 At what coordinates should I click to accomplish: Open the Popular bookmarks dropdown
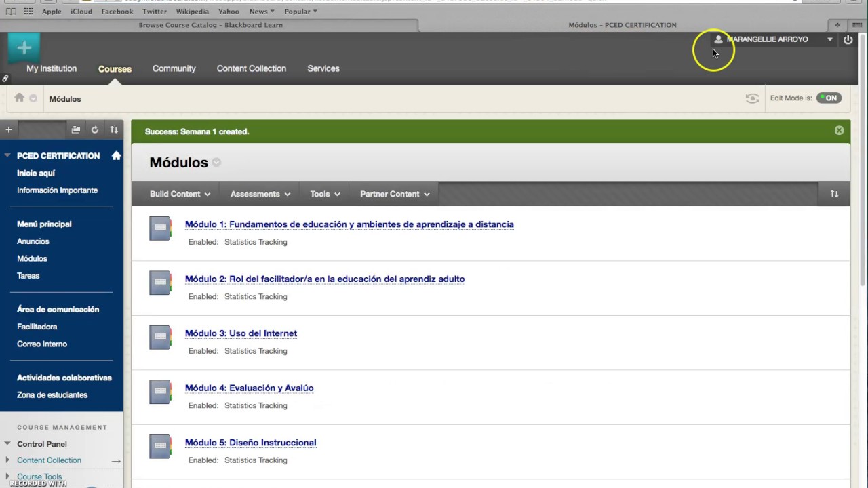pos(302,12)
